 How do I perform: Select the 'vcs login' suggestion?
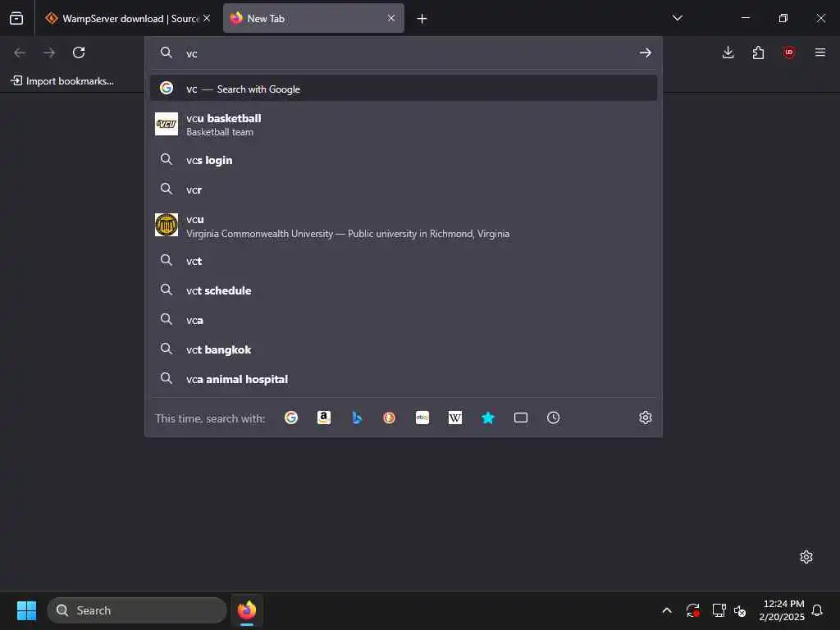click(404, 160)
